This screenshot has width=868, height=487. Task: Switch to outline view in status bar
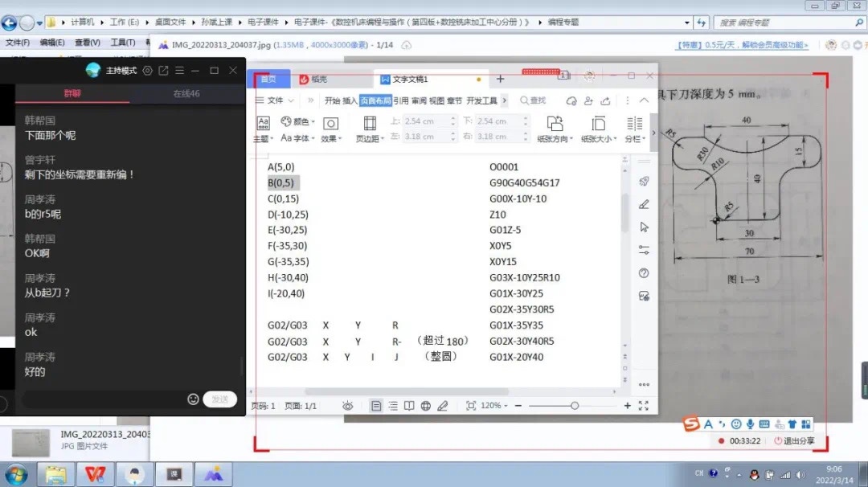coord(392,406)
